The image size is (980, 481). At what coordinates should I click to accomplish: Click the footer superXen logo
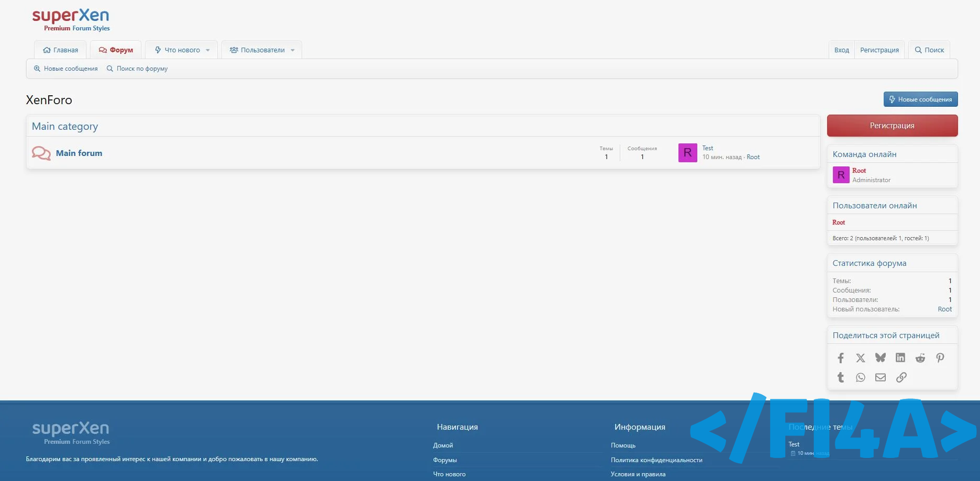(x=71, y=433)
